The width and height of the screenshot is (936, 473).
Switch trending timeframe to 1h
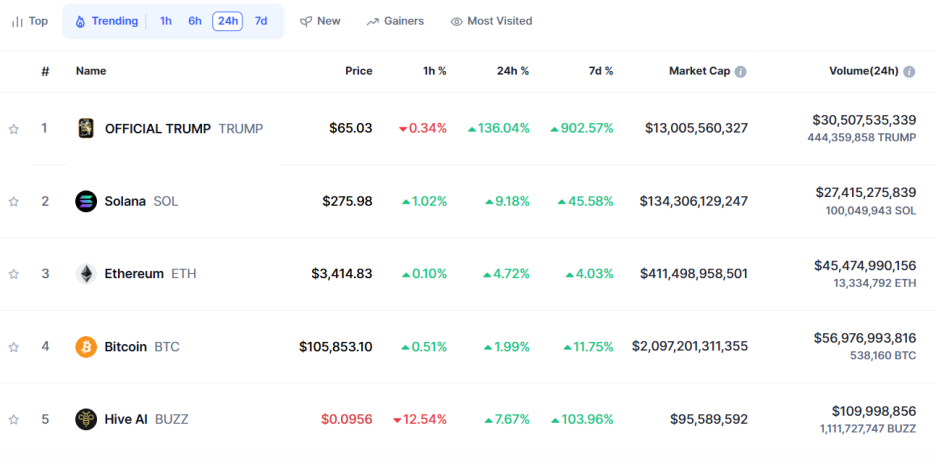[165, 22]
